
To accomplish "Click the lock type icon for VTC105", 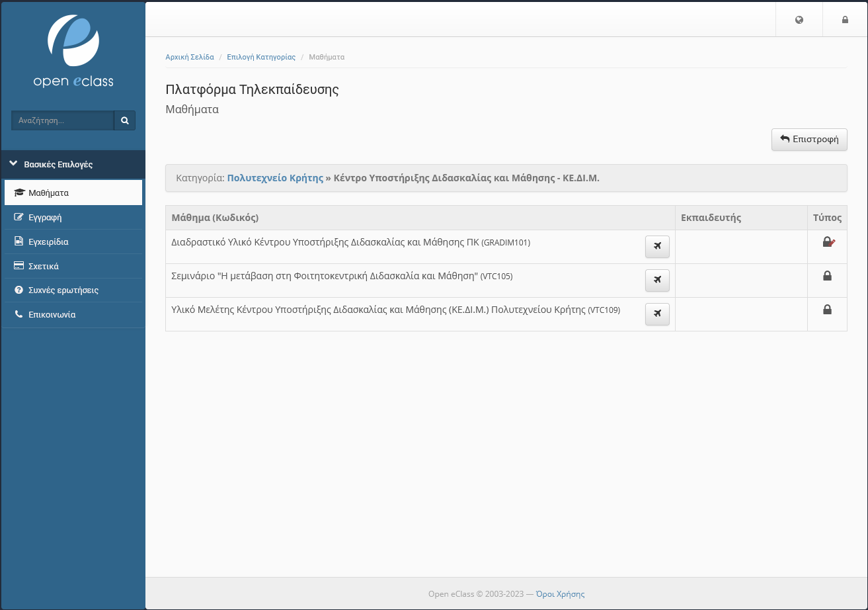I will (x=827, y=276).
